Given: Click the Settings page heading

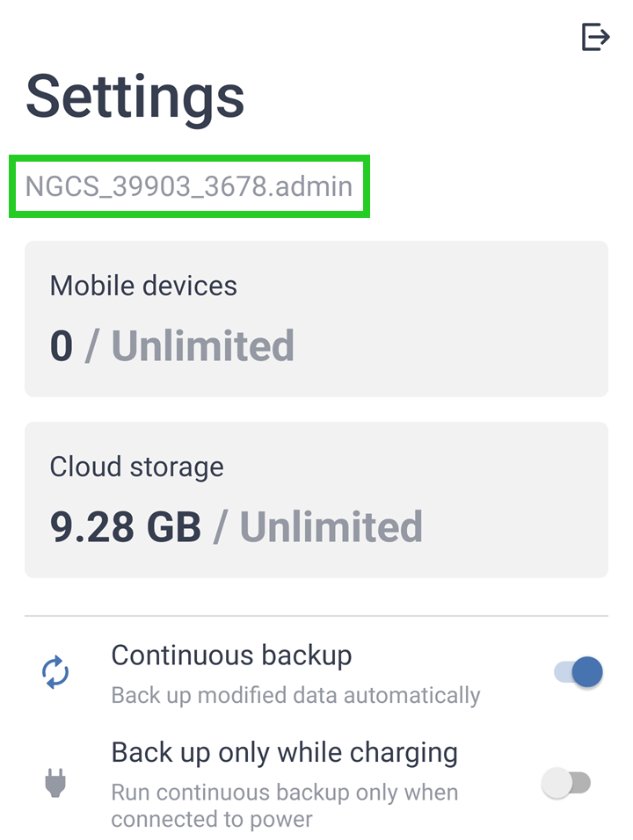Looking at the screenshot, I should (x=135, y=97).
